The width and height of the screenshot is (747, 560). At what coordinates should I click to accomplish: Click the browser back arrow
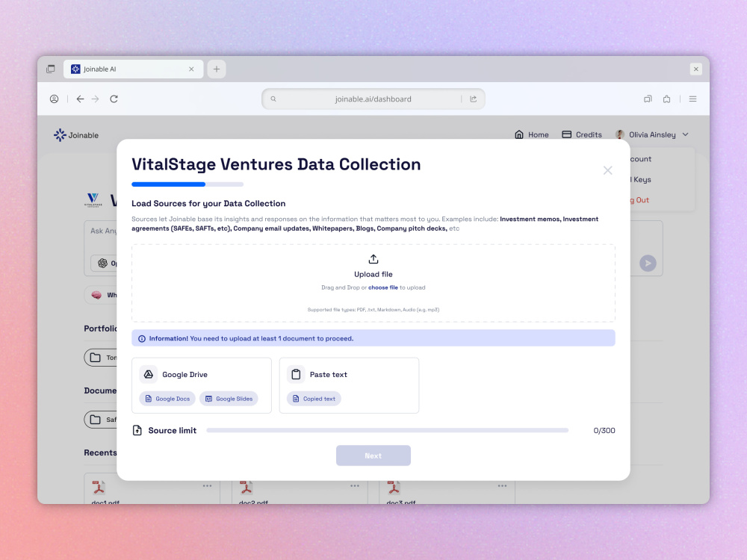[80, 99]
